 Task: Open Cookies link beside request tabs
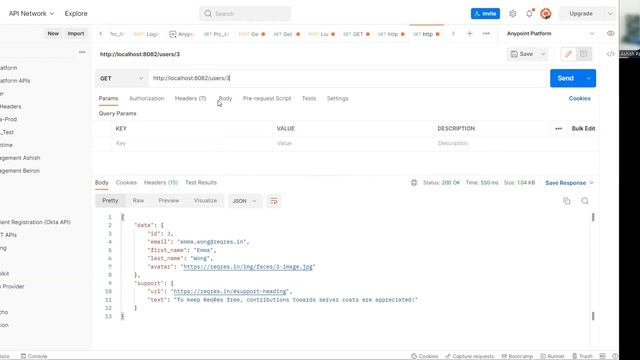click(x=580, y=98)
